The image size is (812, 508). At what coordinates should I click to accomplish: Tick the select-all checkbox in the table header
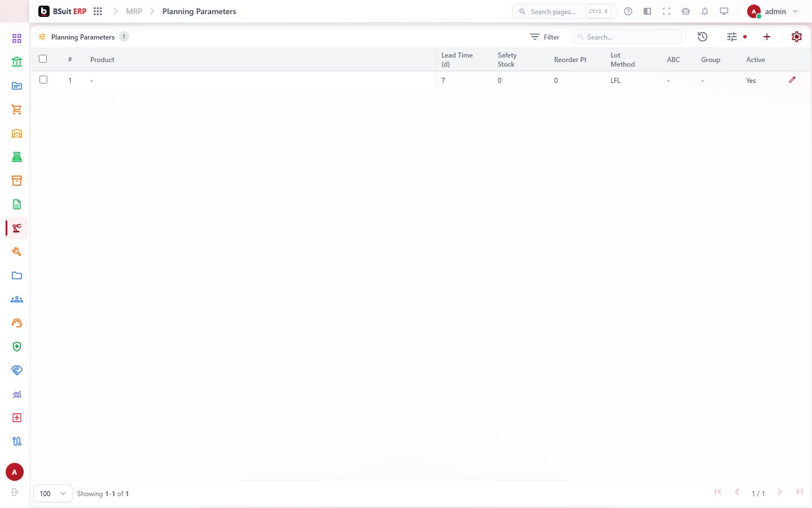pos(43,59)
